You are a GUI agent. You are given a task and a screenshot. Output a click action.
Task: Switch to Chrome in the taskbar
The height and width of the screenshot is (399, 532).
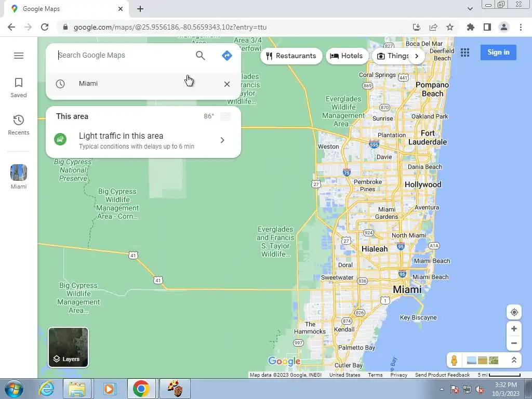tap(141, 389)
